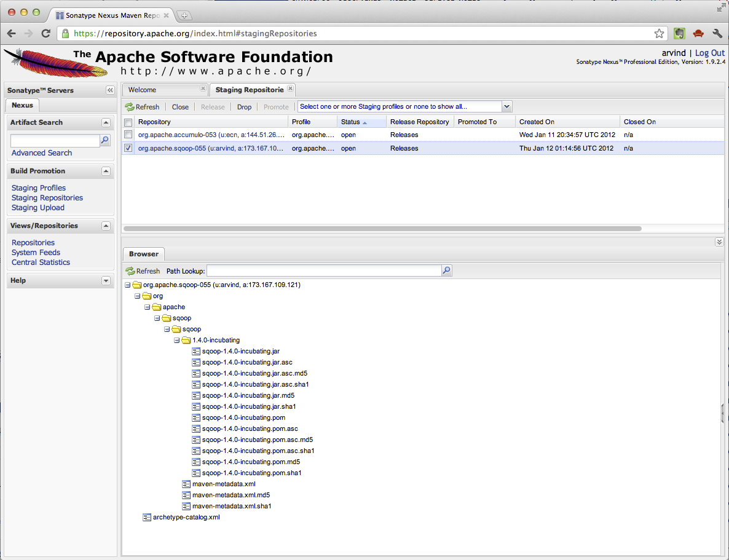Close the Staging Repositories tab
Screen dimensions: 729x560
coord(290,89)
